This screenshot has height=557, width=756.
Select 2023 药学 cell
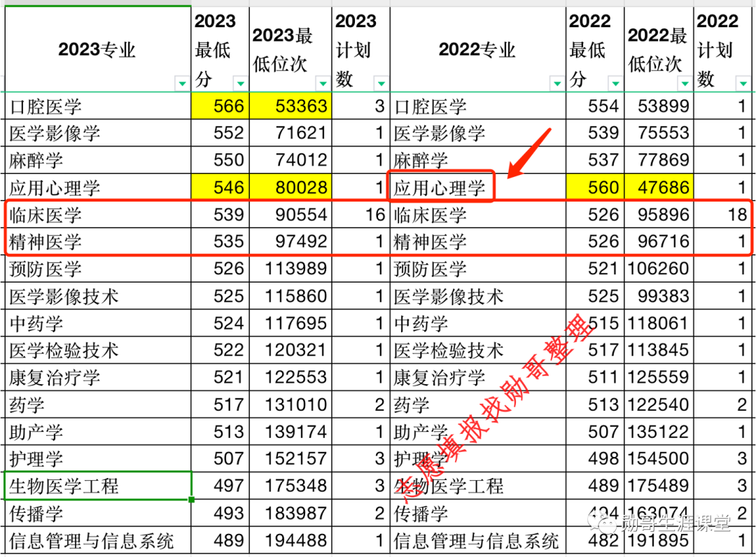click(98, 404)
